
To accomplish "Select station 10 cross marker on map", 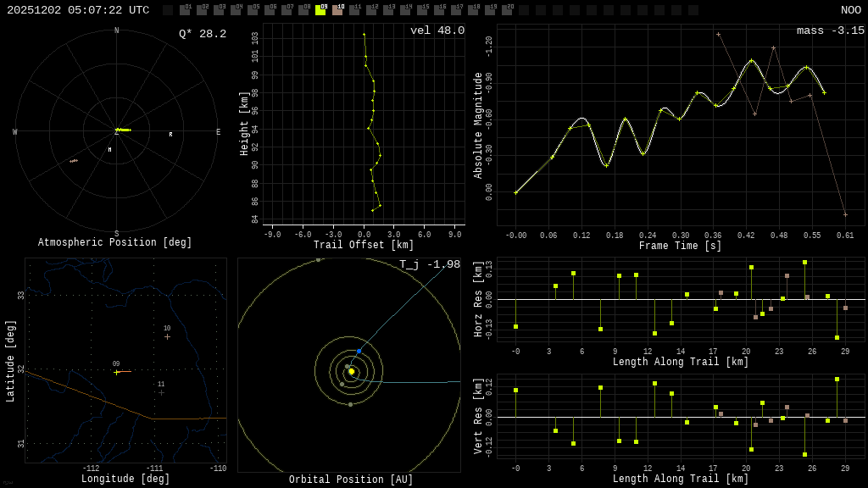I will tap(167, 336).
